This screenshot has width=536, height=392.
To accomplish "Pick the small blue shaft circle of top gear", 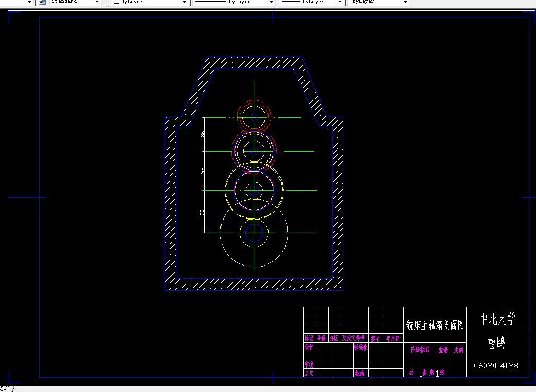I will [254, 117].
